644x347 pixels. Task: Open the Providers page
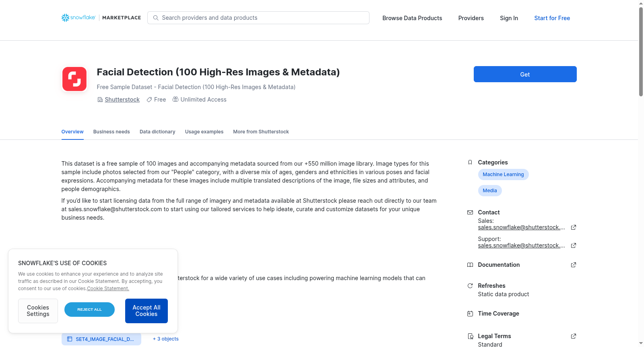click(x=471, y=18)
